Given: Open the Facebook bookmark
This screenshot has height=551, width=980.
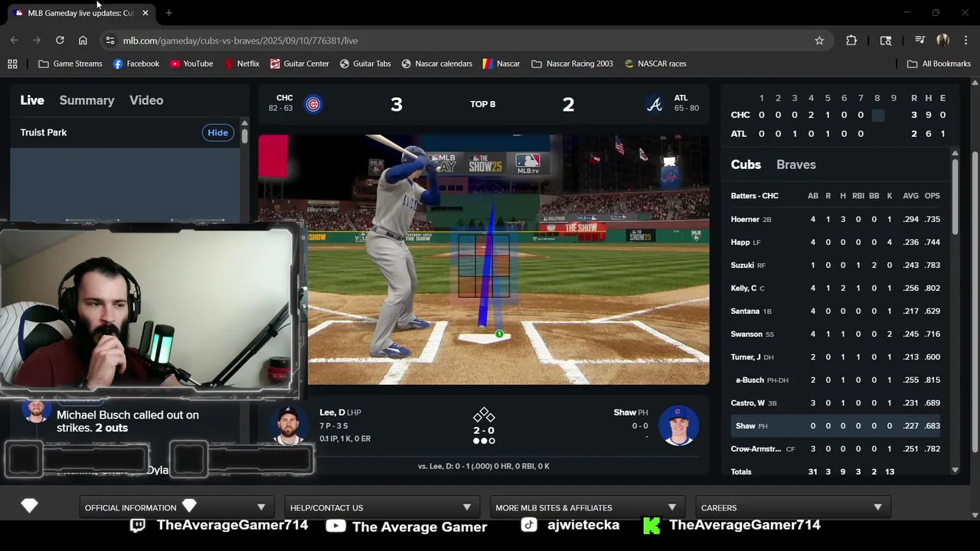Looking at the screenshot, I should 136,64.
